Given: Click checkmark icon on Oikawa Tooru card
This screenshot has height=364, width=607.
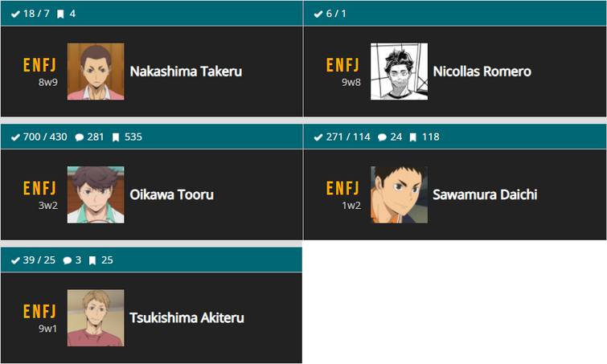Looking at the screenshot, I should pos(15,137).
